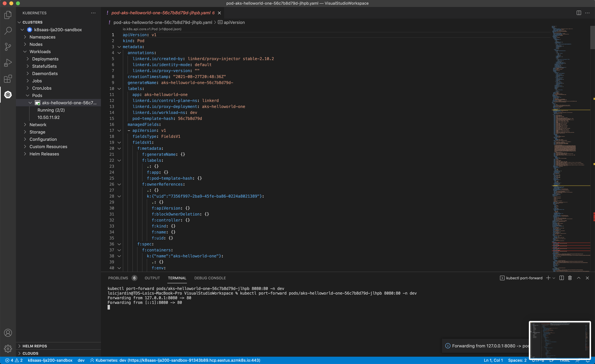Open the new terminal profile dropdown arrow

(554, 278)
